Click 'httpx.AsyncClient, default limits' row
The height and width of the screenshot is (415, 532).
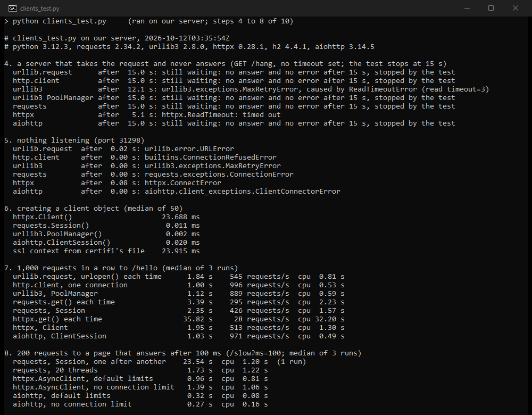click(x=140, y=379)
